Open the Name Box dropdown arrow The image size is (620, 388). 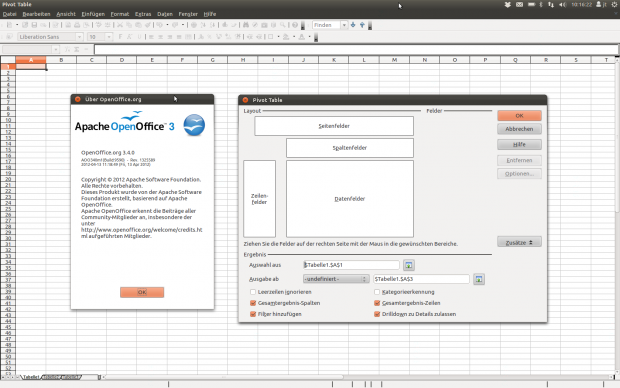(55, 49)
